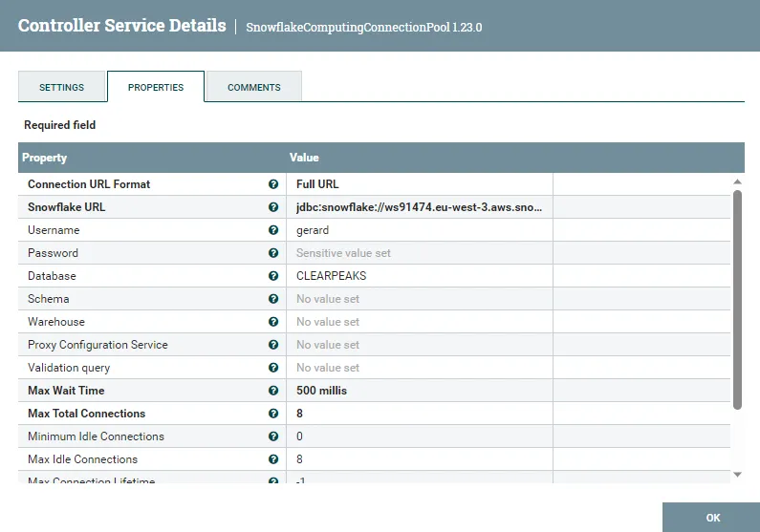Edit the Username value gerard
Viewport: 760px width, 532px height.
419,230
